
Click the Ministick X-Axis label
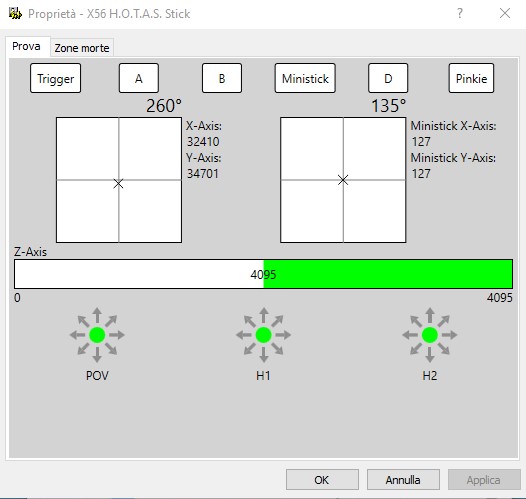tap(453, 126)
